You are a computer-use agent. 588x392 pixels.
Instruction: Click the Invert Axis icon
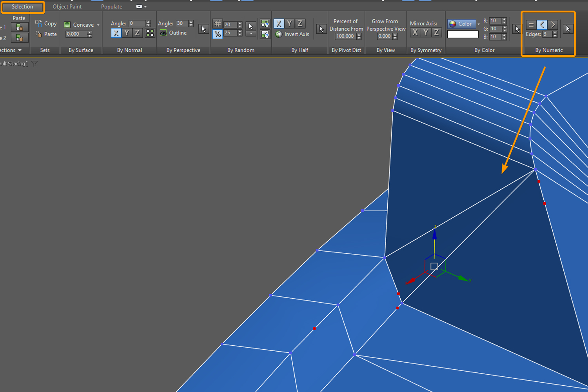279,34
